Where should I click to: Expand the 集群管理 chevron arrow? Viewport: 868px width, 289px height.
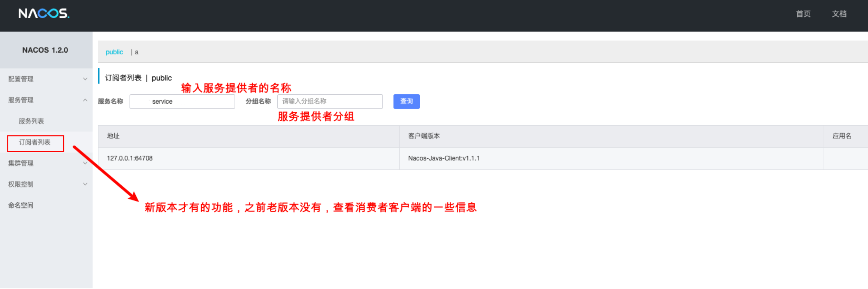(85, 163)
